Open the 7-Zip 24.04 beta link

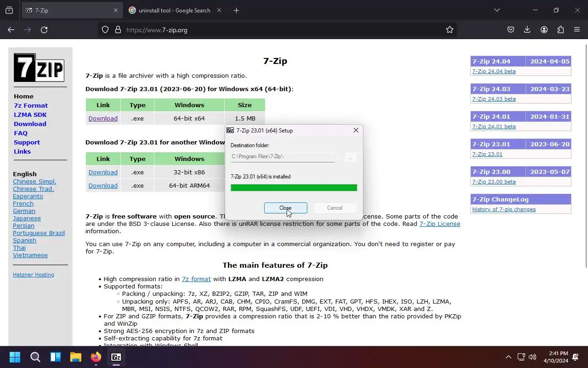494,71
